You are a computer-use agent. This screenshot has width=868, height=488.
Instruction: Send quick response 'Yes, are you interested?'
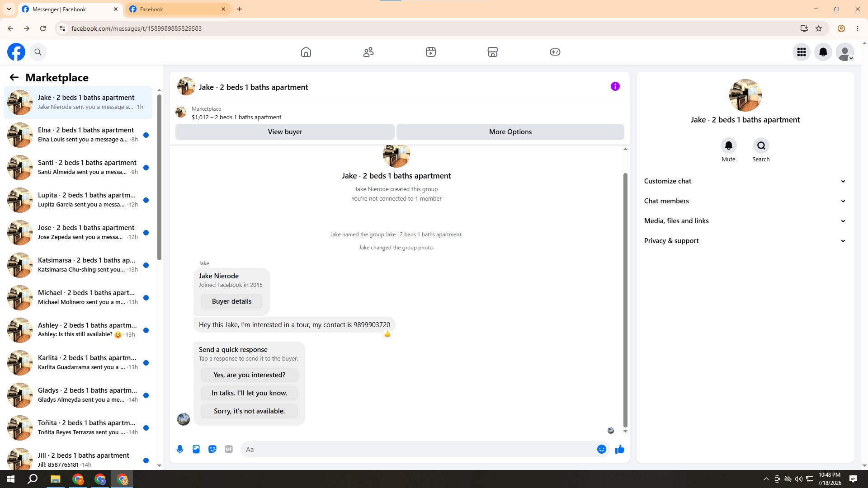click(x=249, y=375)
